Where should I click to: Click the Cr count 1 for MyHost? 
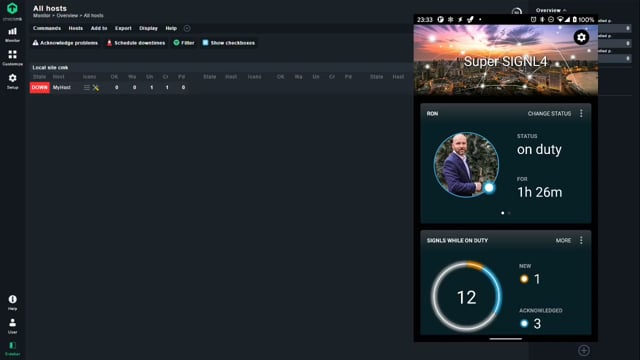click(167, 87)
